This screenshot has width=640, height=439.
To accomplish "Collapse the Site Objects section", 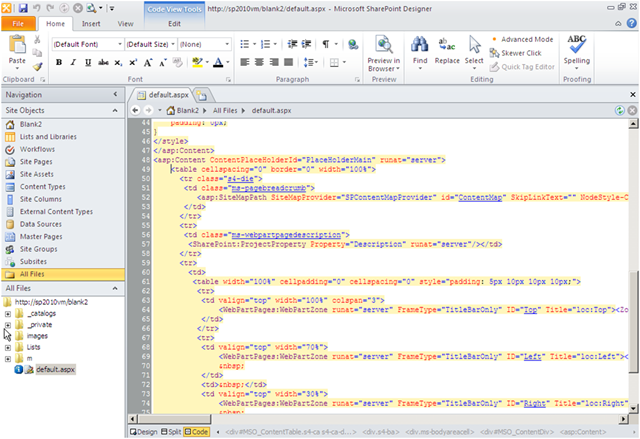I will point(115,111).
